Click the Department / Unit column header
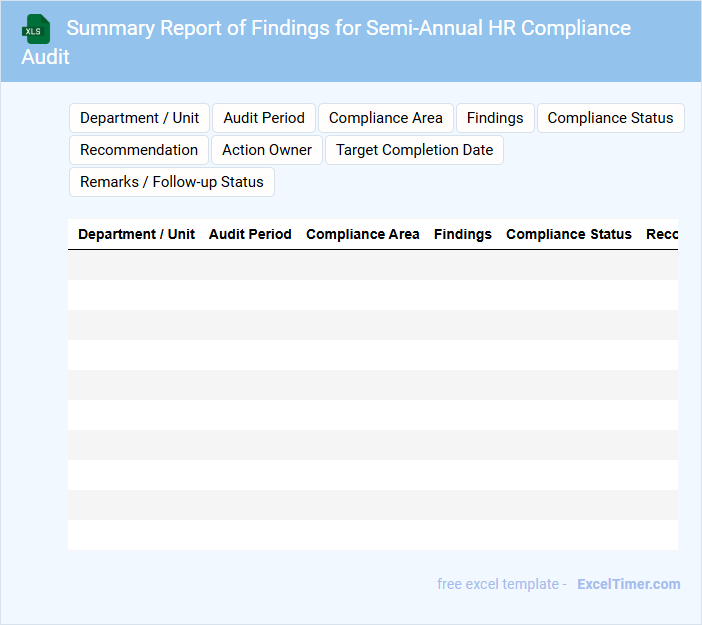 tap(137, 234)
